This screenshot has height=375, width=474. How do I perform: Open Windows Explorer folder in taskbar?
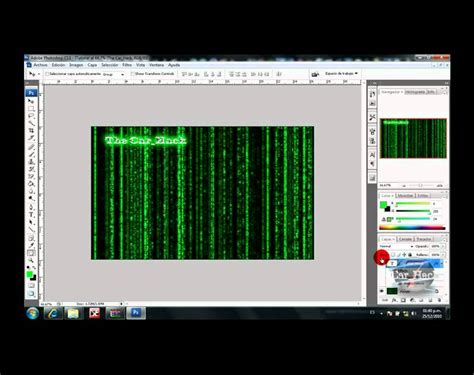click(73, 313)
